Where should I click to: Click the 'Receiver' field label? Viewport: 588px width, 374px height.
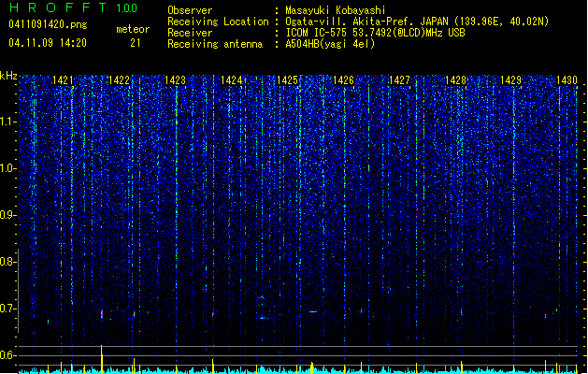tap(190, 33)
